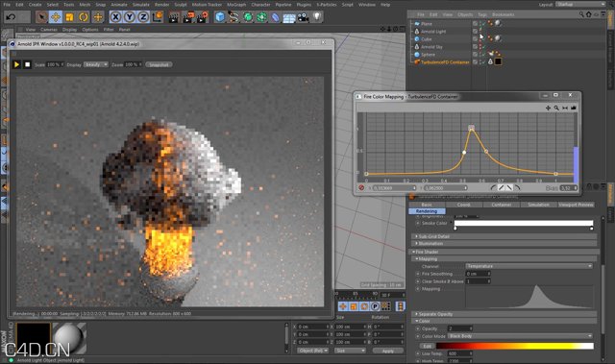The height and width of the screenshot is (364, 615).
Task: Activate the Rotate tool
Action: pos(84,17)
